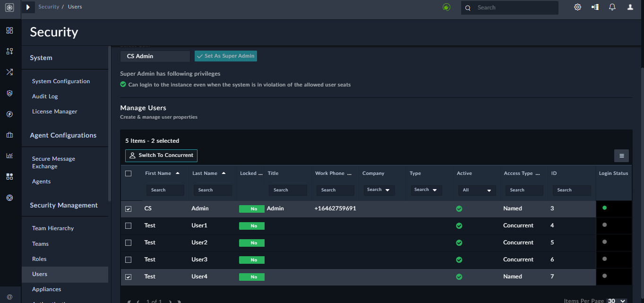Open the settings gear in top bar
Image resolution: width=644 pixels, height=303 pixels.
click(577, 7)
